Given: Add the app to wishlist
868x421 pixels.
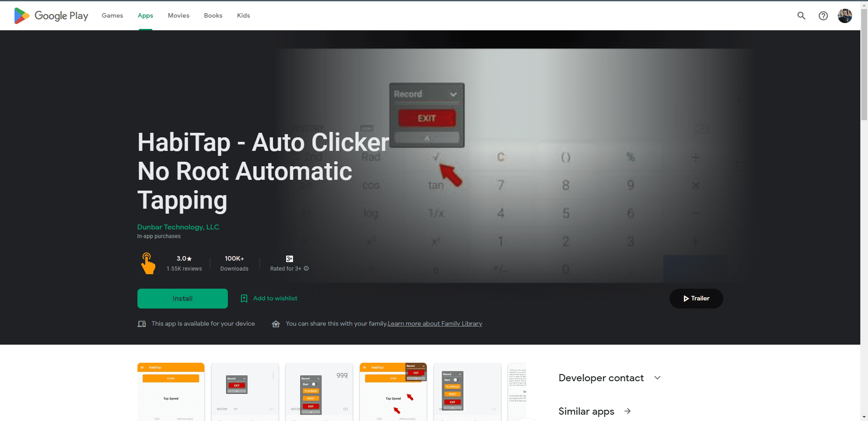Looking at the screenshot, I should pyautogui.click(x=269, y=299).
